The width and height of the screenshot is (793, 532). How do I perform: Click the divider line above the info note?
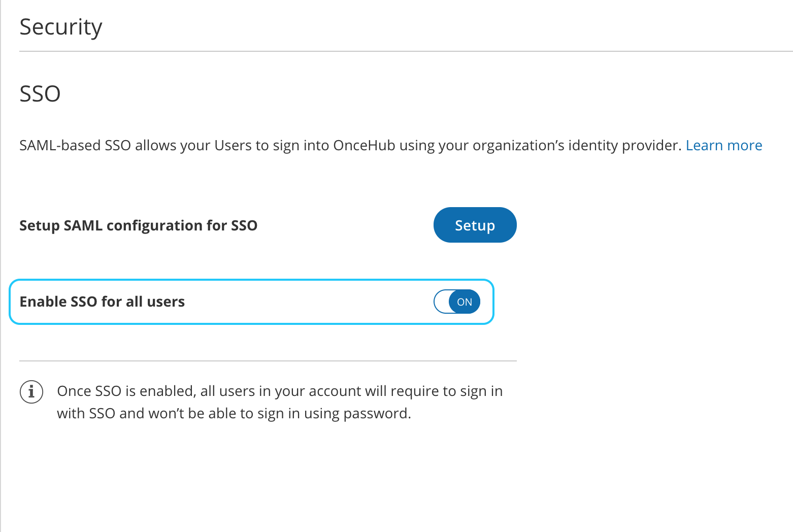(268, 361)
